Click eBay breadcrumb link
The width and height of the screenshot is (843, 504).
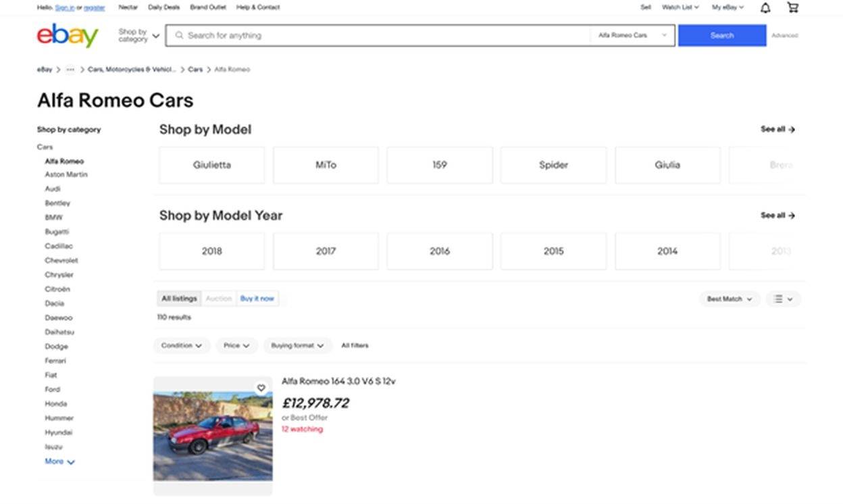(x=45, y=70)
